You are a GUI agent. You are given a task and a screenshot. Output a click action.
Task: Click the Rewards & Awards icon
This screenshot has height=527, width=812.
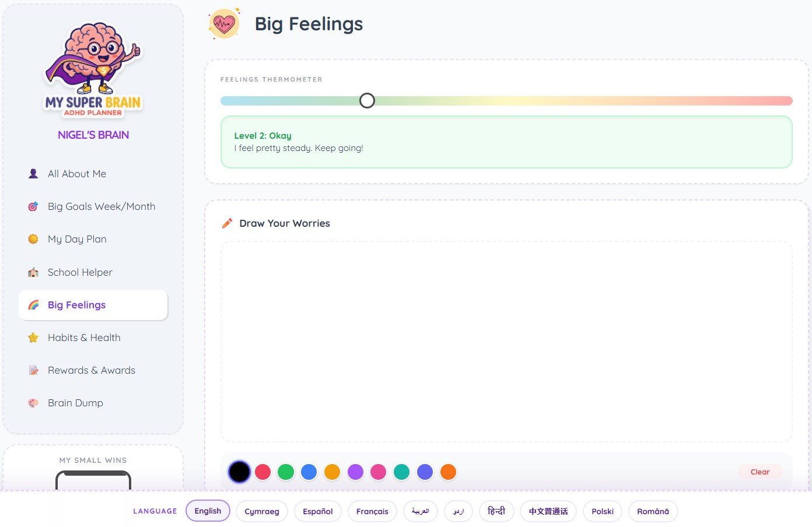[x=33, y=370]
